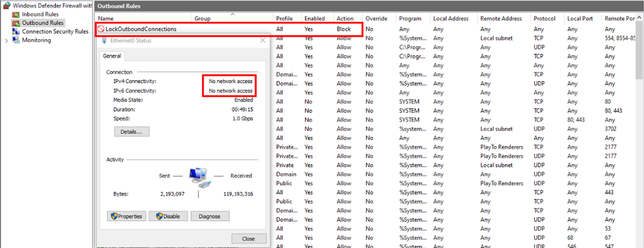Click the Speed value 1.0 Gbps

[x=243, y=118]
